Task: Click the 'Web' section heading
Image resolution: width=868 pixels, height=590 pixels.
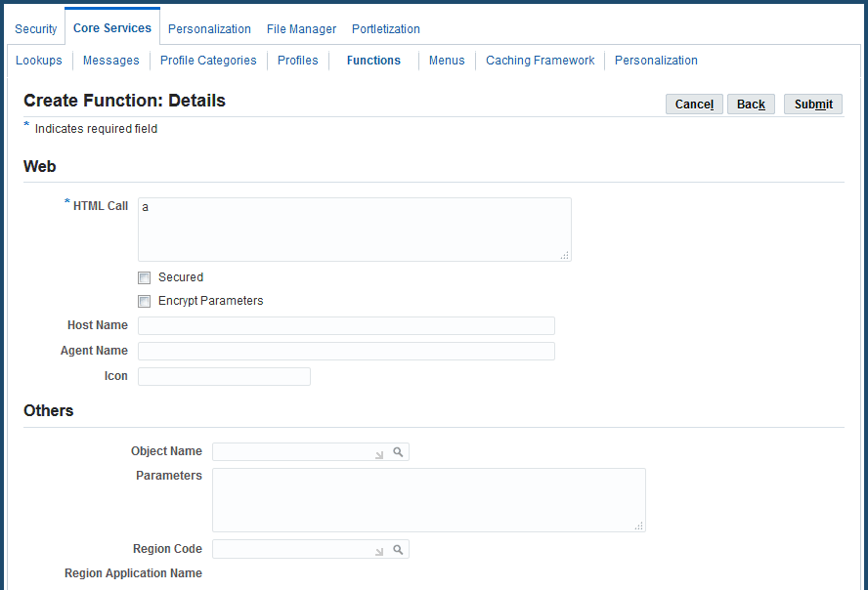Action: coord(40,166)
